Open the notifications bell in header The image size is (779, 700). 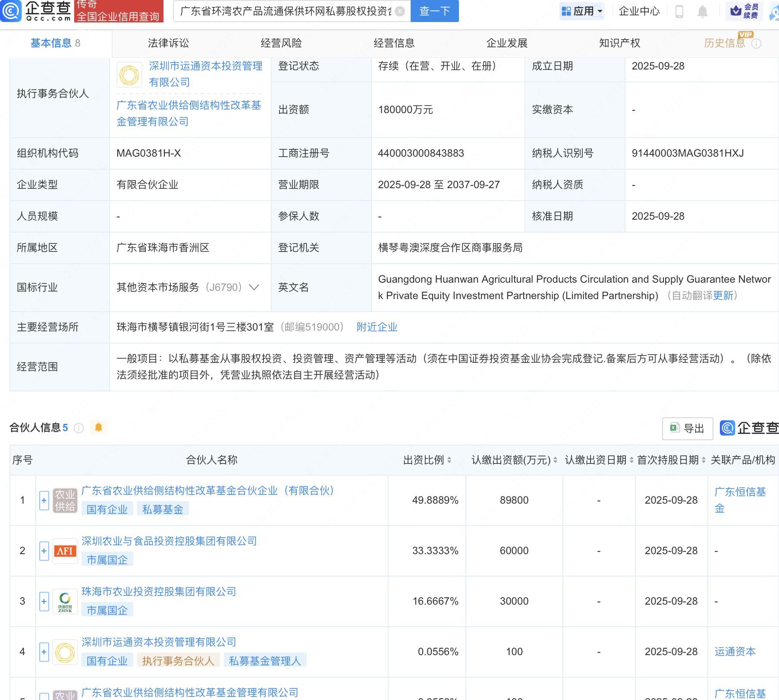coord(702,12)
